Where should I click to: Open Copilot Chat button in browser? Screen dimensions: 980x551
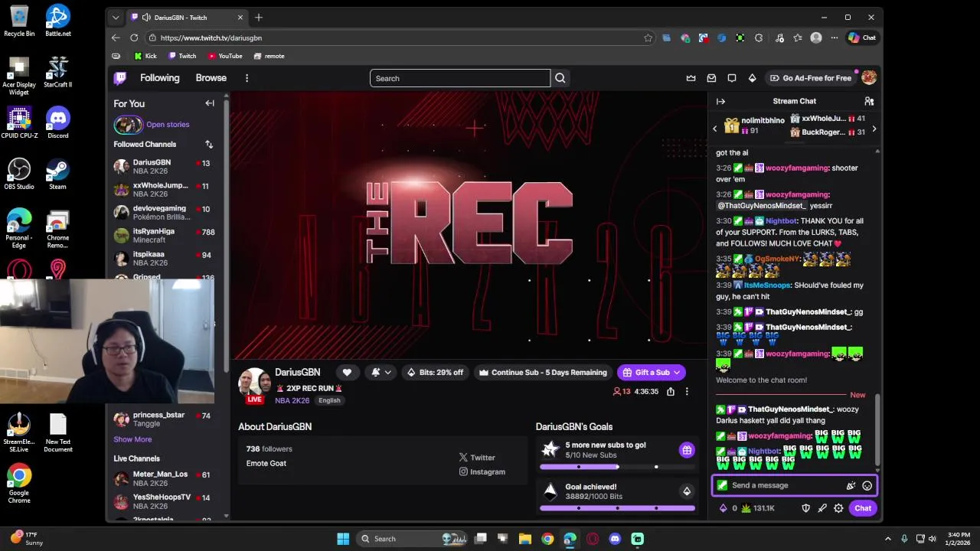[x=862, y=37]
